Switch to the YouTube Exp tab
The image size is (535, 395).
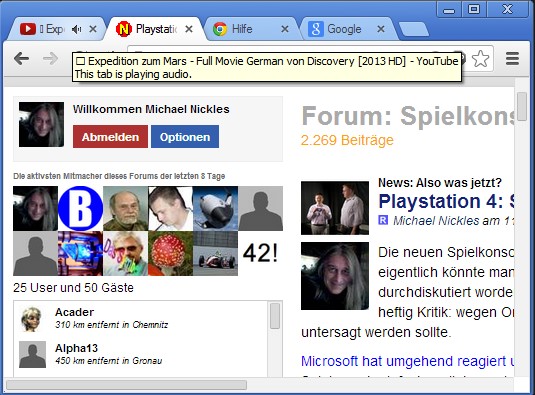pyautogui.click(x=56, y=29)
